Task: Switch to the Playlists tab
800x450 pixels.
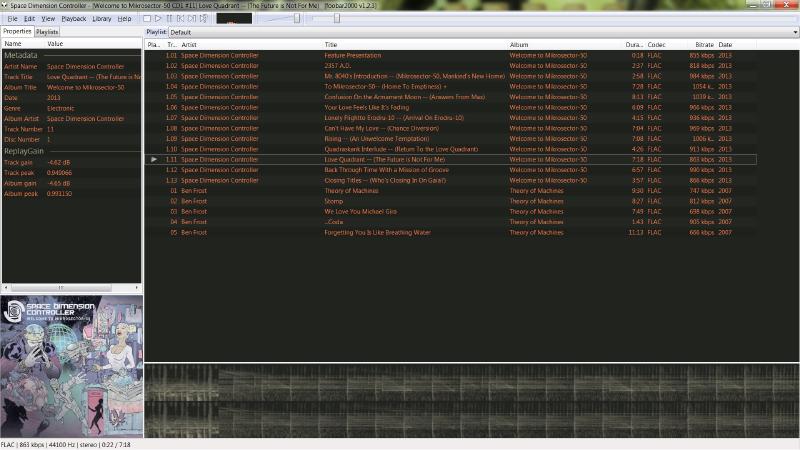Action: point(47,32)
